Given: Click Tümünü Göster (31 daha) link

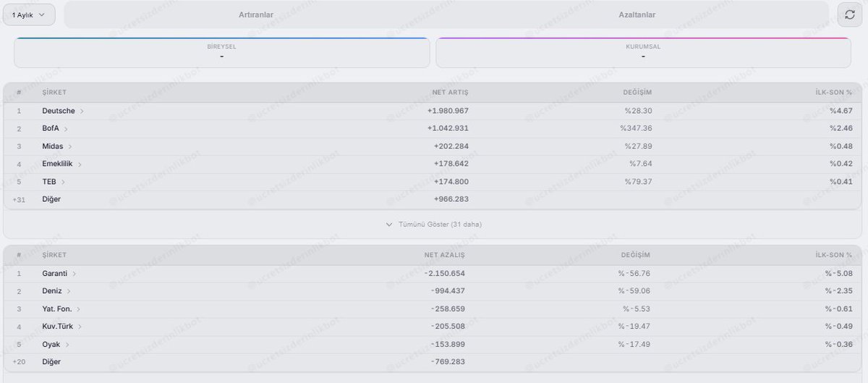Looking at the screenshot, I should click(x=440, y=224).
